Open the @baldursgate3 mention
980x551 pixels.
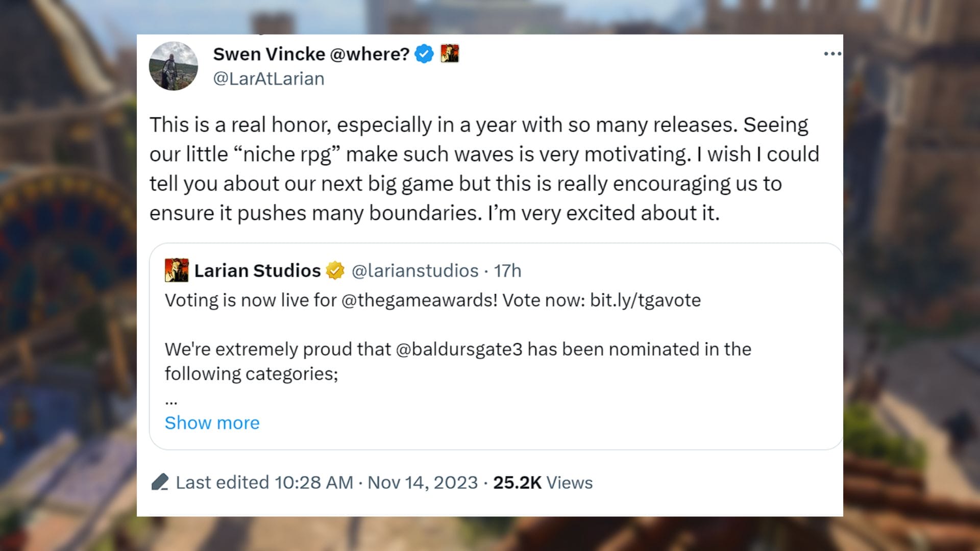[x=459, y=349]
